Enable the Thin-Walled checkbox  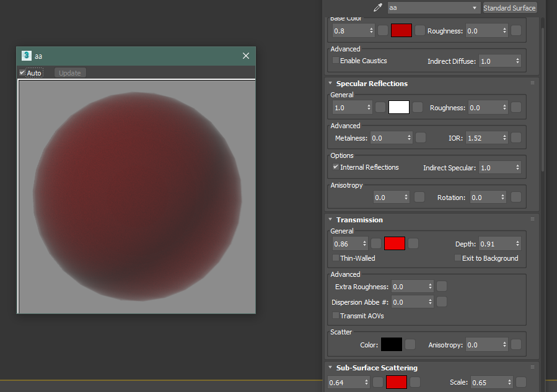tap(336, 258)
